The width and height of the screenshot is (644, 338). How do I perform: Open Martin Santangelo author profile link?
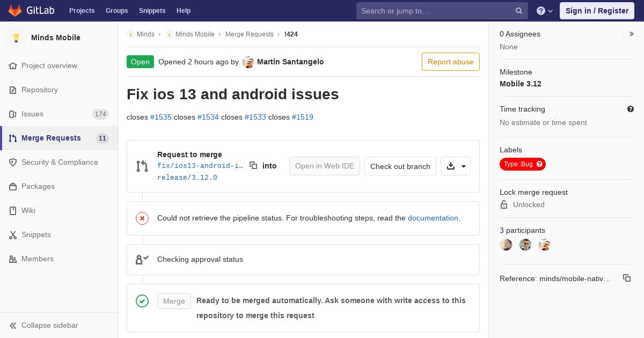click(290, 62)
